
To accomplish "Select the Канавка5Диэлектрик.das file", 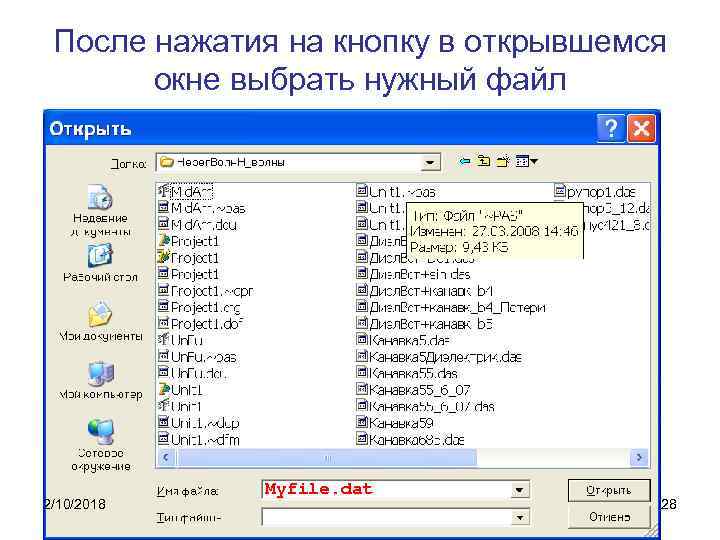I will coord(439,357).
